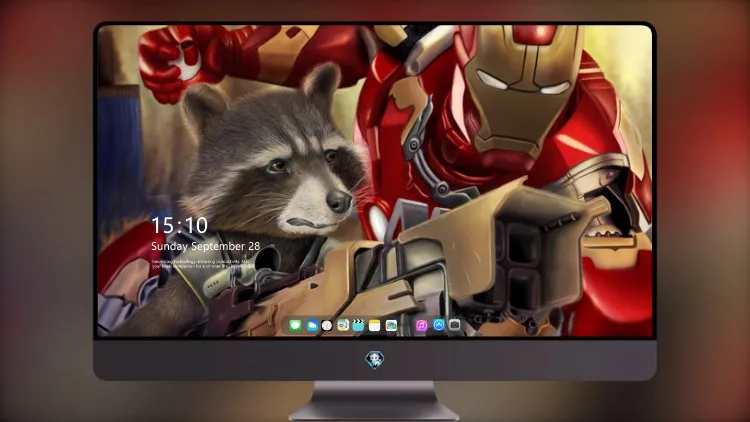Click the small quote text under the date

coord(202,264)
